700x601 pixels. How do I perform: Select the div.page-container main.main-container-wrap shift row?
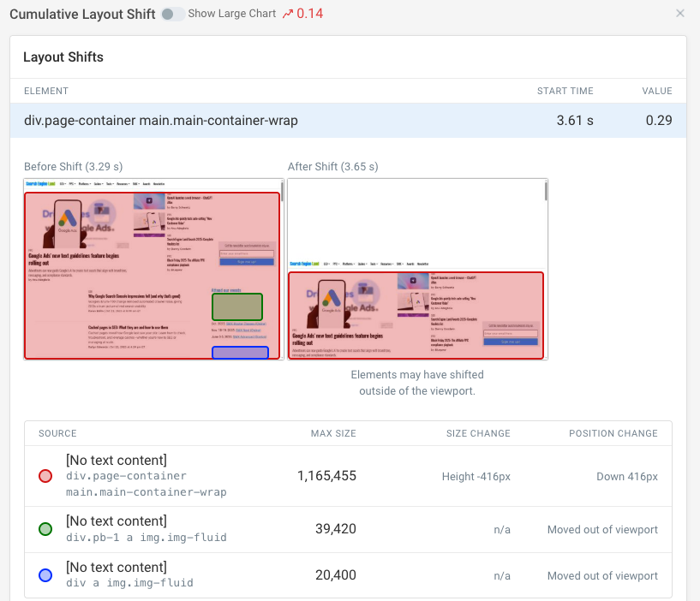tap(343, 120)
